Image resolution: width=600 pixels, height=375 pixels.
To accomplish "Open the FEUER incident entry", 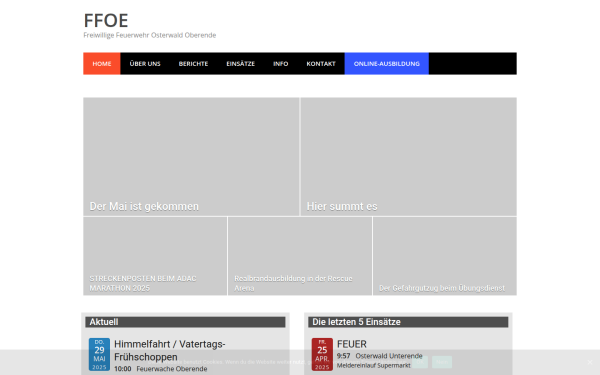I will tap(352, 344).
